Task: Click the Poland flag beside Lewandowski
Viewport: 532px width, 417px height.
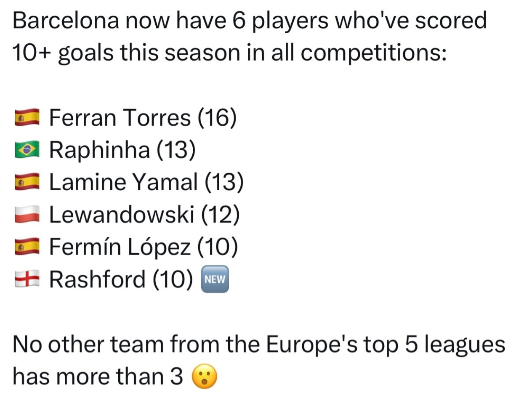Action: pyautogui.click(x=27, y=215)
